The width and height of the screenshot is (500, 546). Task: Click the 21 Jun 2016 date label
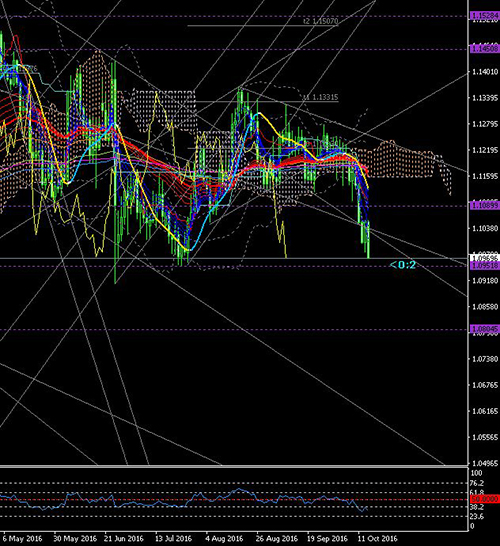(124, 539)
